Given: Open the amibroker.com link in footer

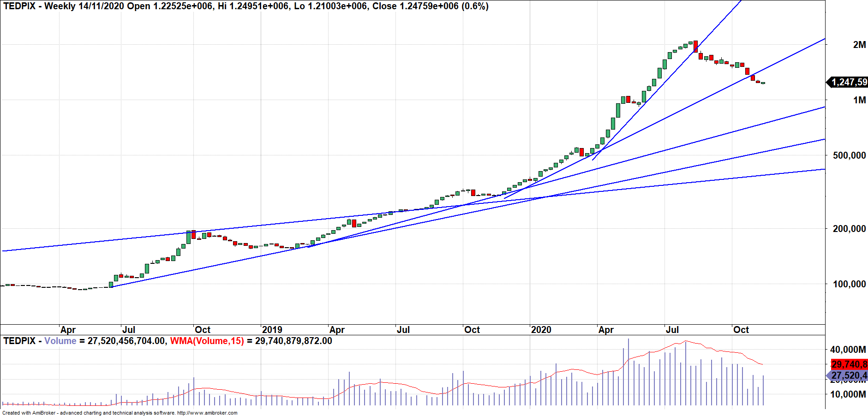Looking at the screenshot, I should point(207,413).
